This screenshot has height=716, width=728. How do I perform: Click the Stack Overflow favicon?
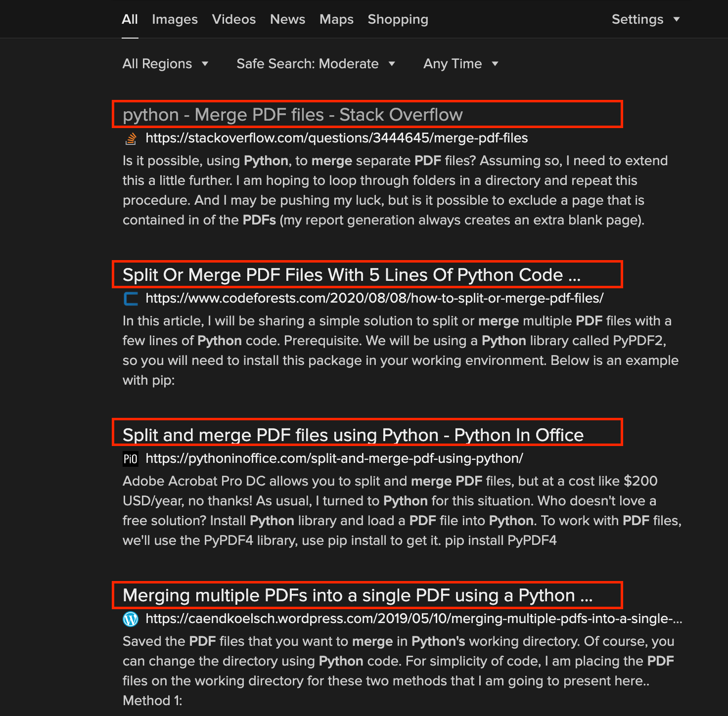pyautogui.click(x=131, y=138)
